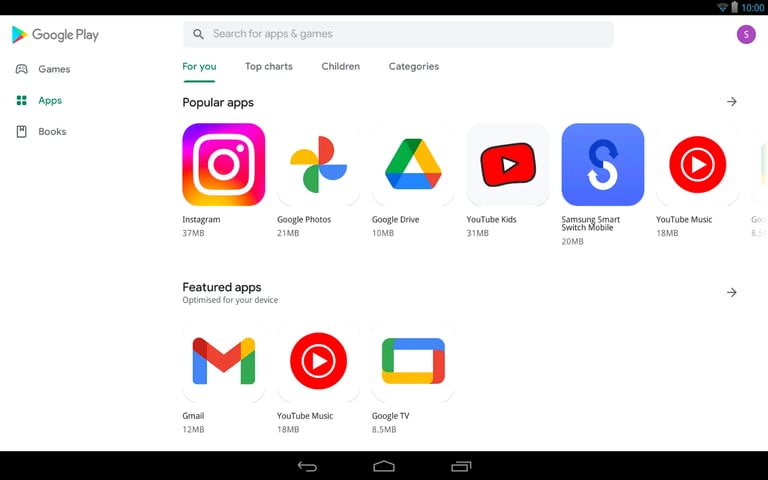The height and width of the screenshot is (480, 768).
Task: Switch to the Categories tab
Action: (x=414, y=67)
